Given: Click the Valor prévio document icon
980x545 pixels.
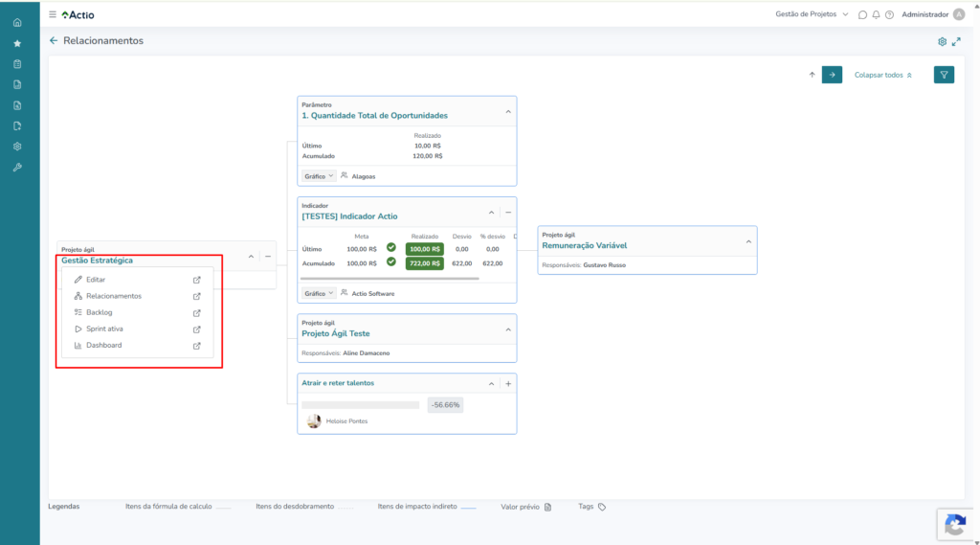Looking at the screenshot, I should click(548, 507).
